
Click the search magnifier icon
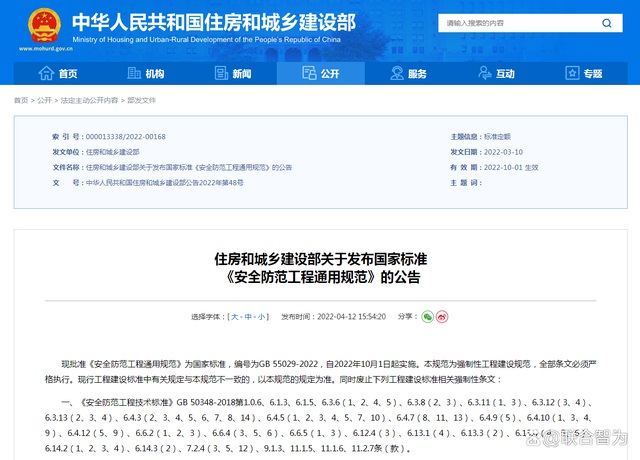tap(607, 23)
